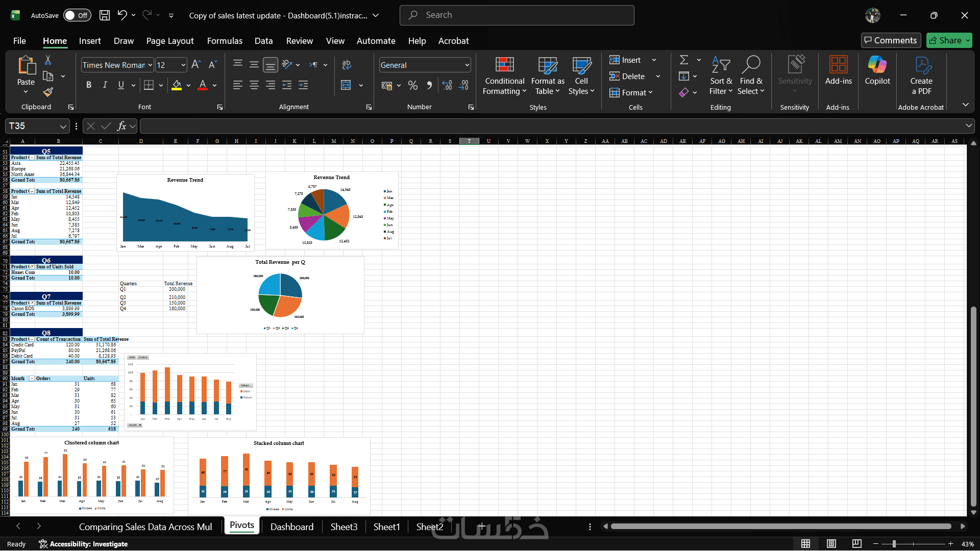
Task: Toggle the AutoSave switch
Action: pos(77,15)
